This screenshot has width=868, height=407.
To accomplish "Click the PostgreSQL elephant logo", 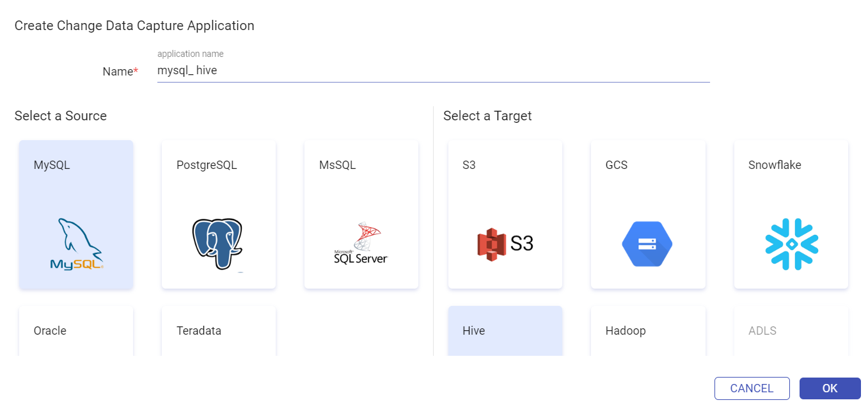I will (218, 244).
